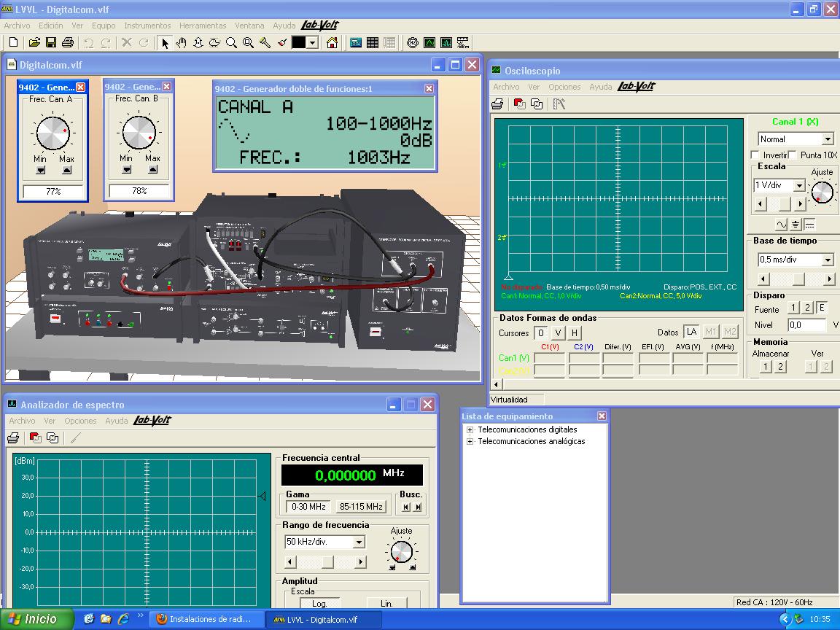
Task: Click the continuous-refresh icon in Osciloscopio toolbar
Action: coord(536,104)
